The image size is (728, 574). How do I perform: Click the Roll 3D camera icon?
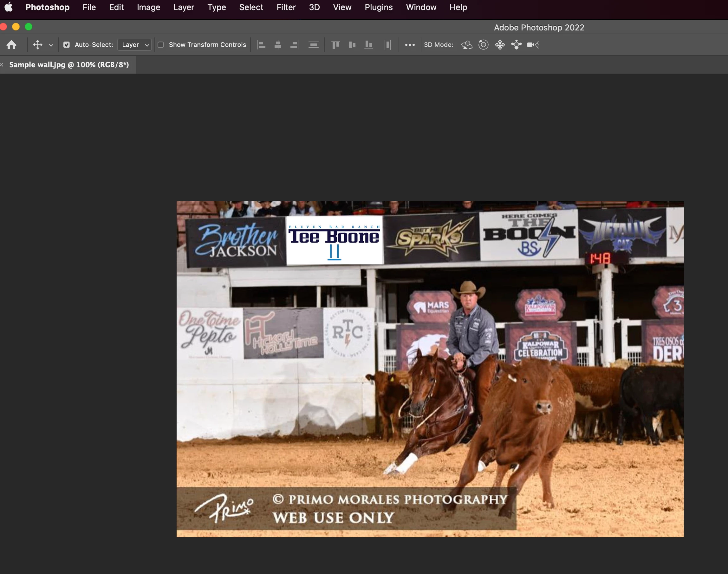tap(483, 45)
